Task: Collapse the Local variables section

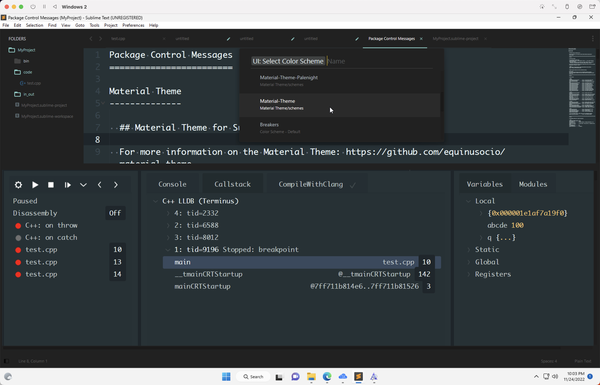Action: pyautogui.click(x=468, y=201)
